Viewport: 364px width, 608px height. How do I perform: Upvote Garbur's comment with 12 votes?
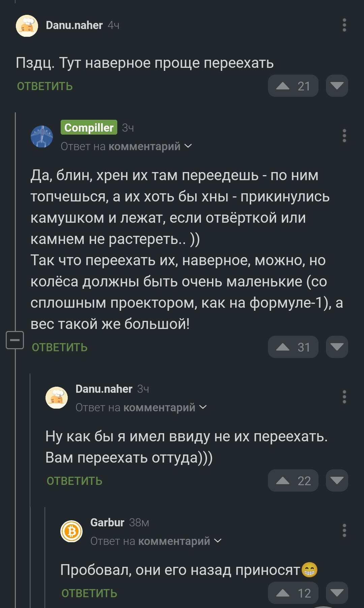[293, 593]
